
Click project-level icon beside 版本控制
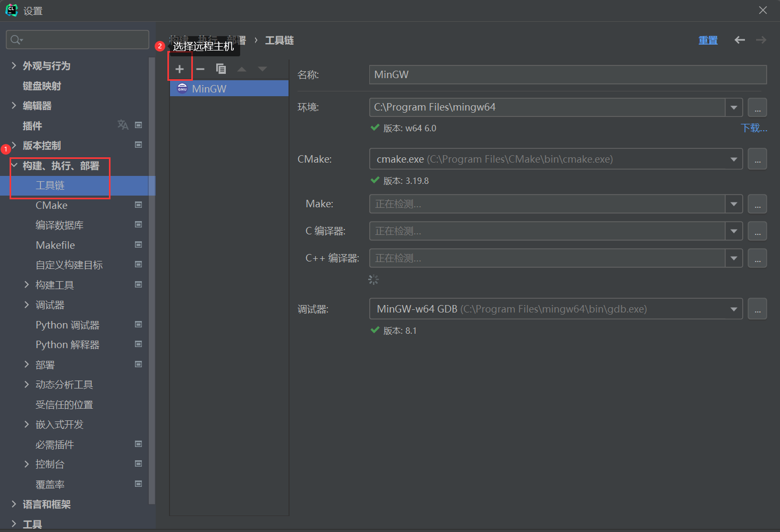(x=139, y=145)
